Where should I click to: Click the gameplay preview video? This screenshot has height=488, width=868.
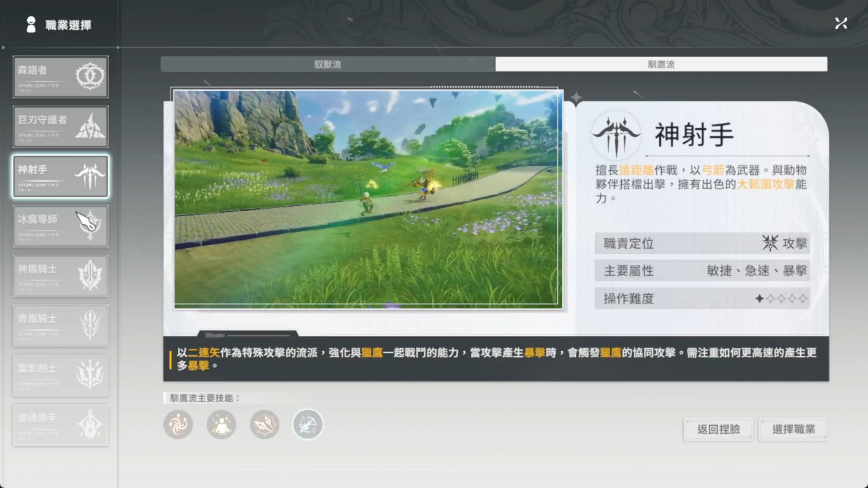[x=368, y=199]
